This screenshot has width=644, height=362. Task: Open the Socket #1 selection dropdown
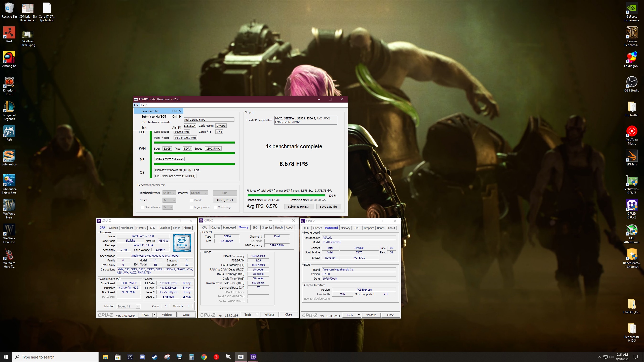(x=128, y=306)
